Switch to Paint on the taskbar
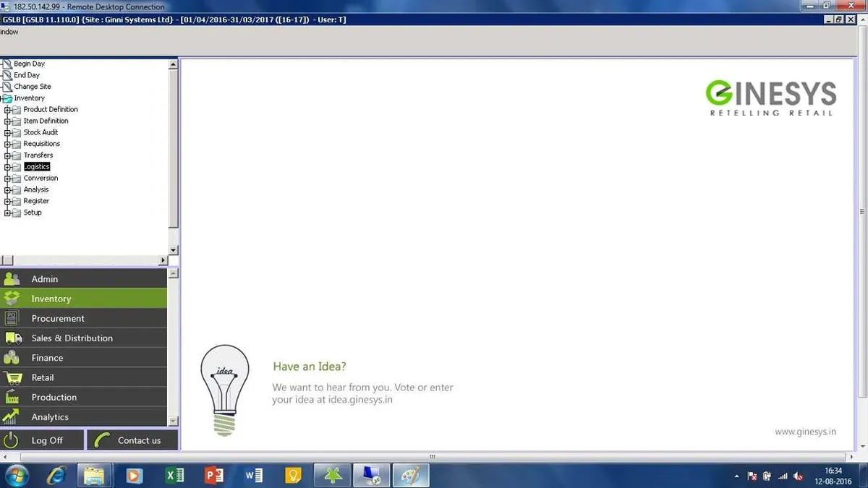Screen dimensions: 868x488 click(x=411, y=476)
